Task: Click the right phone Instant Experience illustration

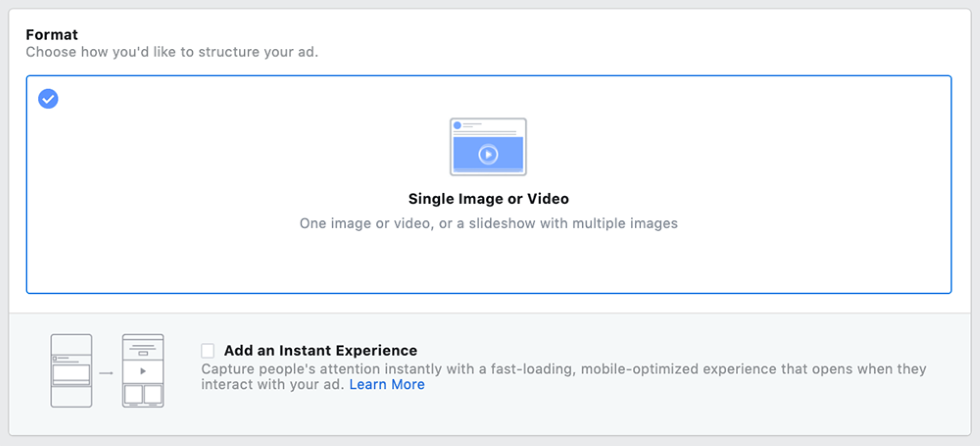Action: point(143,371)
